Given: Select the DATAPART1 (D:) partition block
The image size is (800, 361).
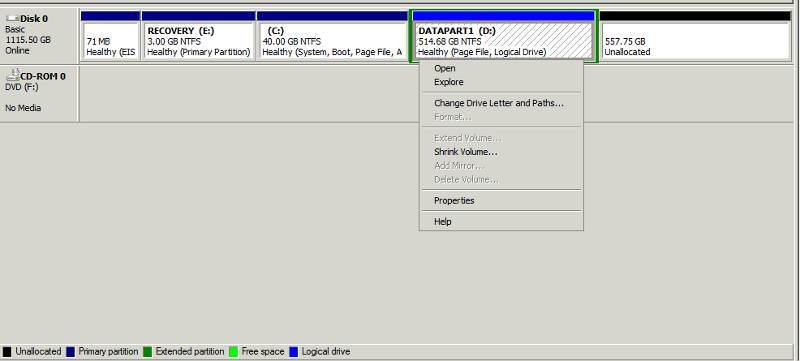Looking at the screenshot, I should pos(504,41).
